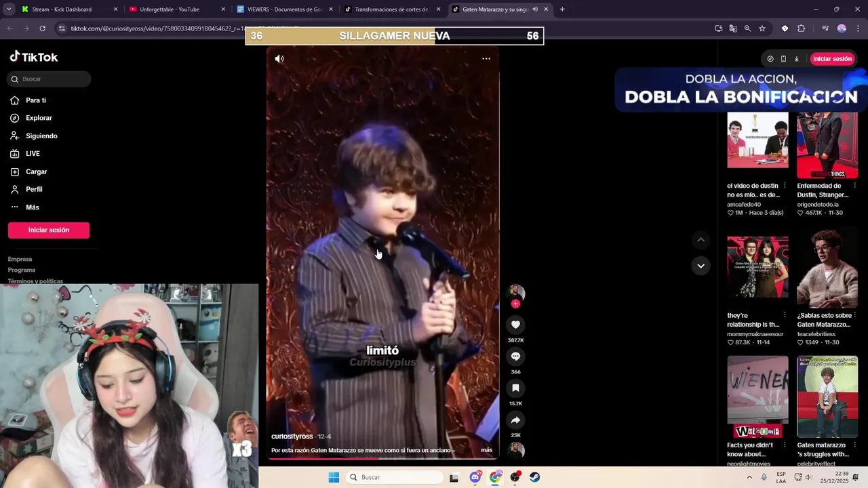This screenshot has width=868, height=488.
Task: Open "they're relationship is th..." thumbnail
Action: point(757,267)
